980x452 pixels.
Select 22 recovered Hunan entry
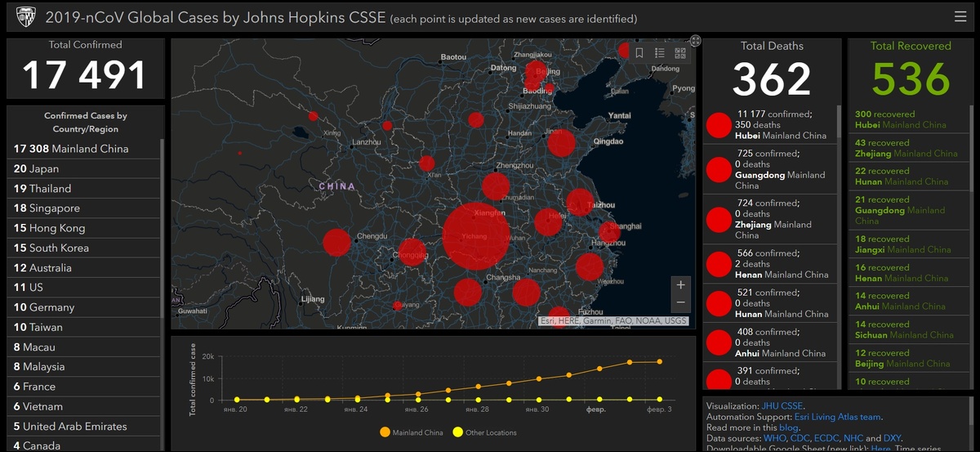tap(908, 177)
